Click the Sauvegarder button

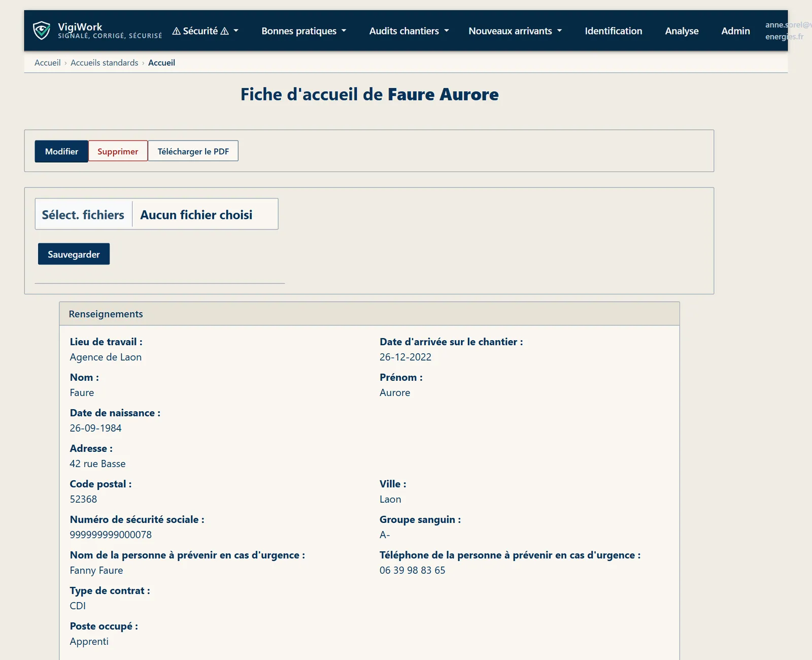(x=74, y=254)
